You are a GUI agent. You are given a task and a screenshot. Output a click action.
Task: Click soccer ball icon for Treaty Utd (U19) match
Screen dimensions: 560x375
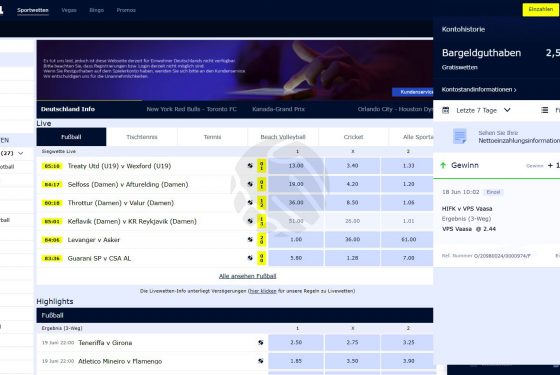[x=250, y=166]
